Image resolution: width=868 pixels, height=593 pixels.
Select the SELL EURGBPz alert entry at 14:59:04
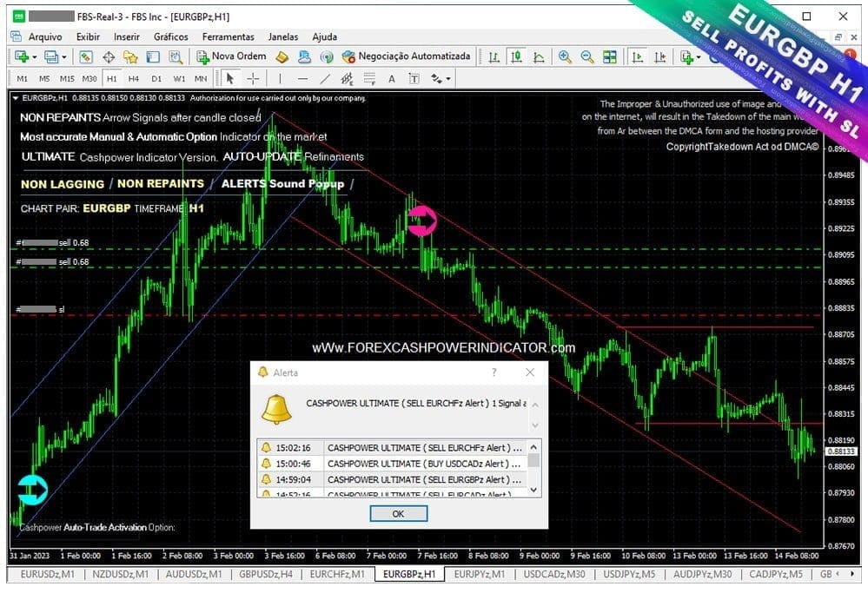pyautogui.click(x=391, y=479)
